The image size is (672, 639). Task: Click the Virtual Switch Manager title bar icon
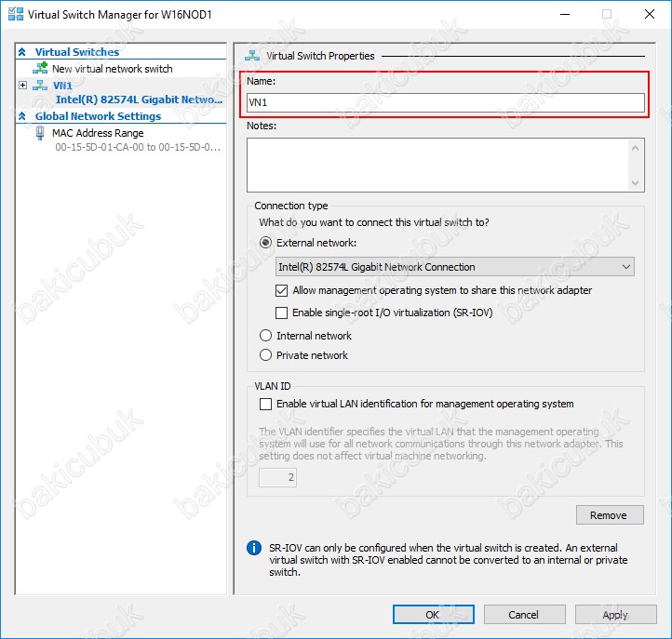(16, 14)
